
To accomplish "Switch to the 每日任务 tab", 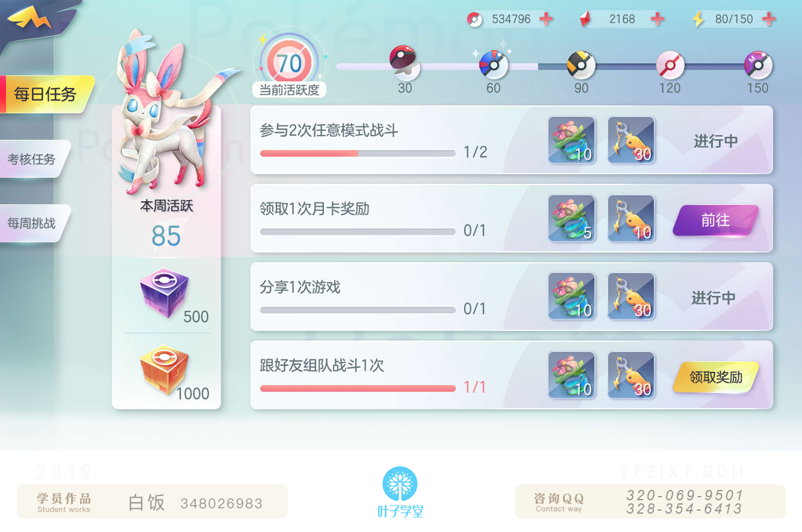I will 46,94.
